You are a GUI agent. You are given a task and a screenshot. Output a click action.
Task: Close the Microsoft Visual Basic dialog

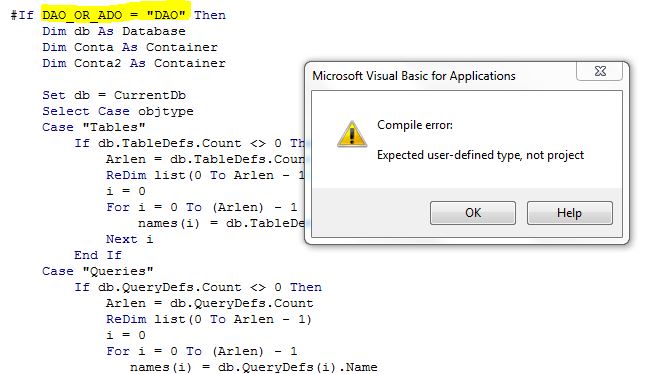[599, 71]
